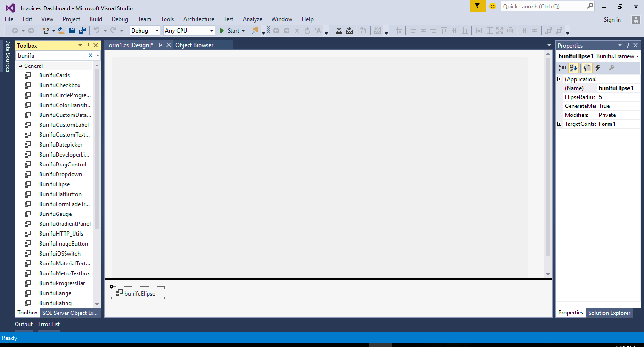
Task: Click the search magnifier in Quick Launch
Action: click(590, 6)
